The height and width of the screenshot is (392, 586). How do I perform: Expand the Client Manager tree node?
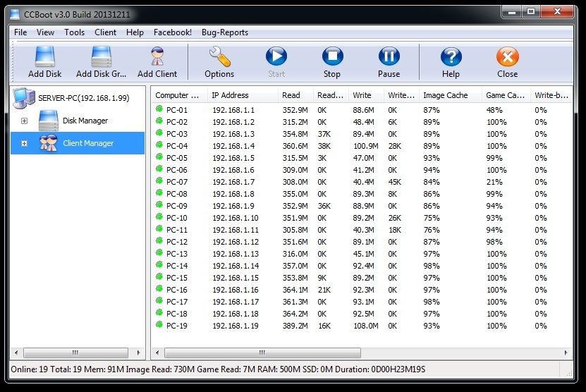pos(24,143)
